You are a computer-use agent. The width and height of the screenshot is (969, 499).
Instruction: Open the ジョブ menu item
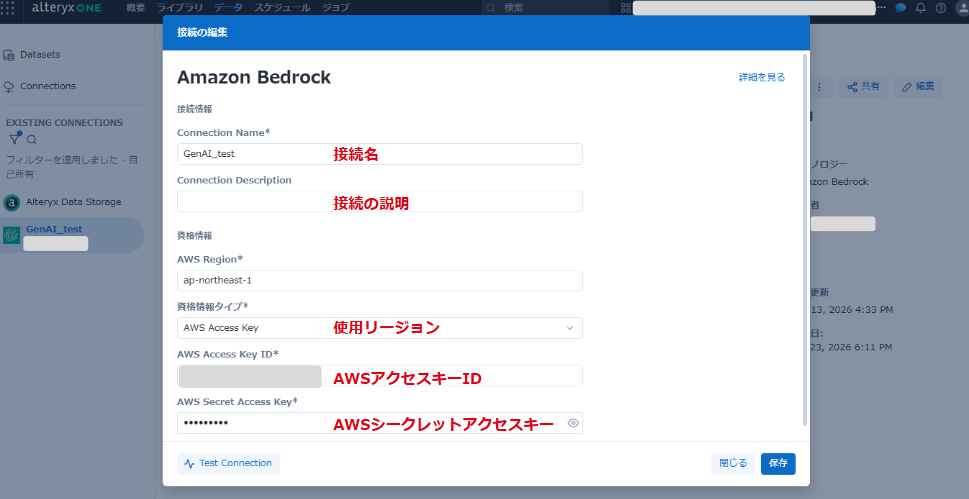point(336,8)
